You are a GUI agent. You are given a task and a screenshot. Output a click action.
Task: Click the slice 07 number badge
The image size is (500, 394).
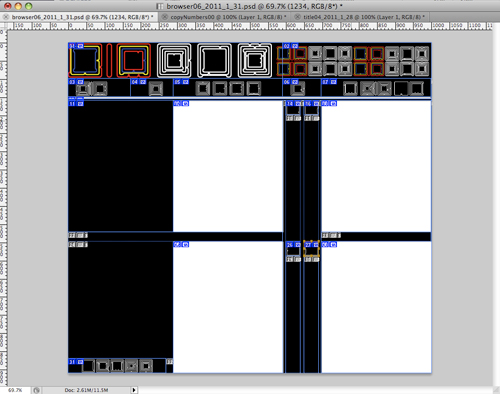coord(325,82)
